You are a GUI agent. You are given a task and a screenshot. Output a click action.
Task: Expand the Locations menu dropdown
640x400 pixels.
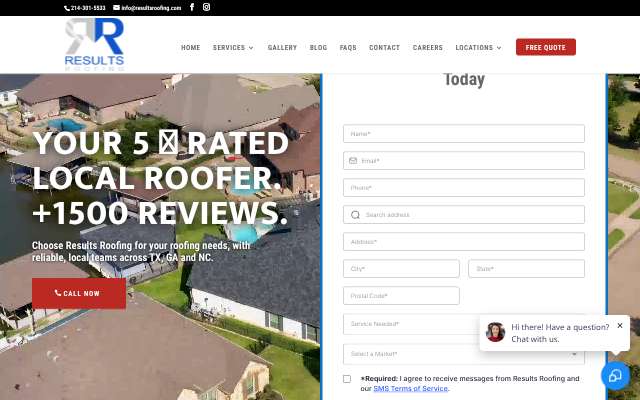pyautogui.click(x=478, y=48)
